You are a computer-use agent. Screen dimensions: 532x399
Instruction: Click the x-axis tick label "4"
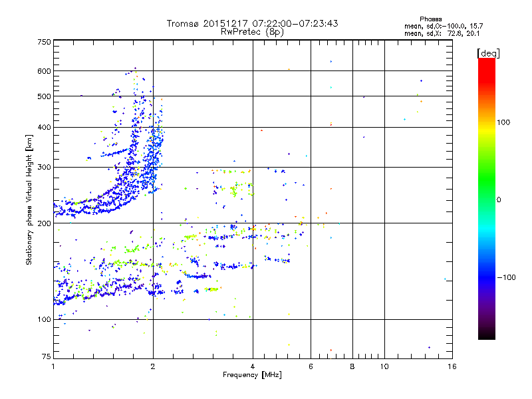pyautogui.click(x=253, y=366)
